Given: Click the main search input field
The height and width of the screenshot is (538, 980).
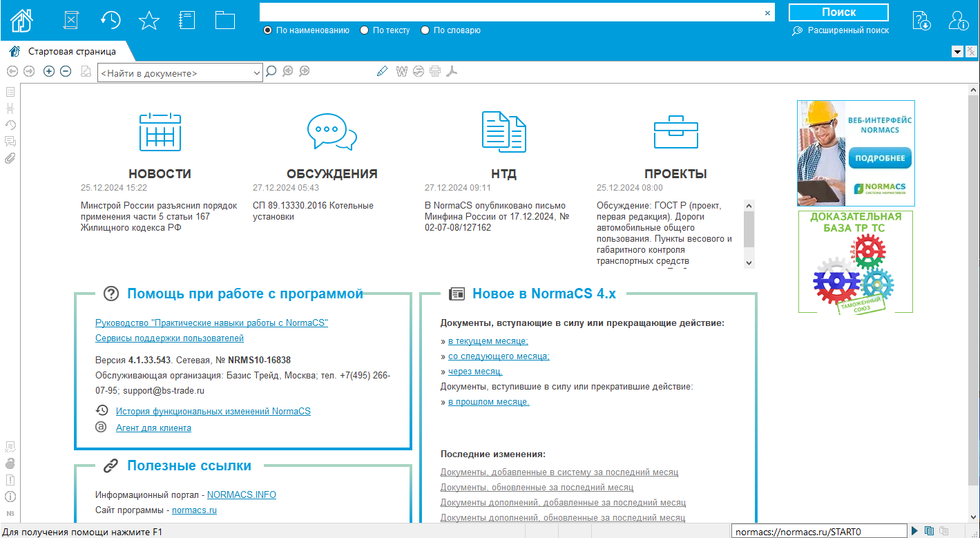Looking at the screenshot, I should [x=511, y=12].
